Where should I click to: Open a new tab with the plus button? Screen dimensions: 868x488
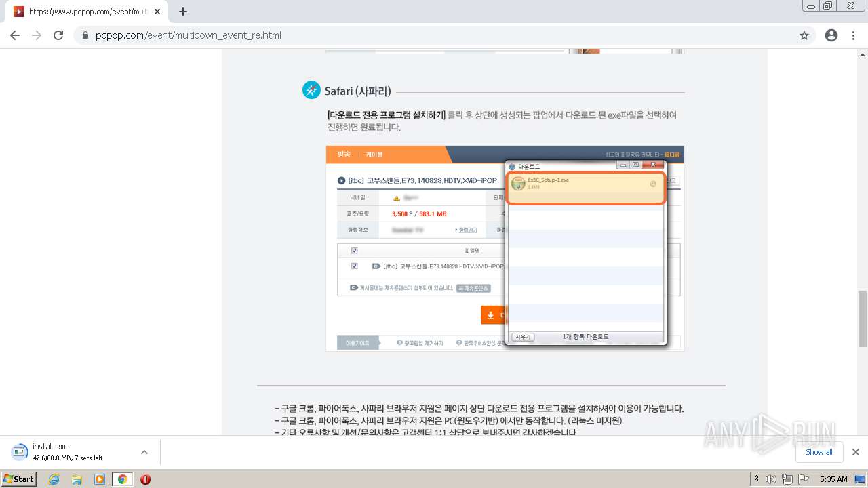point(182,12)
